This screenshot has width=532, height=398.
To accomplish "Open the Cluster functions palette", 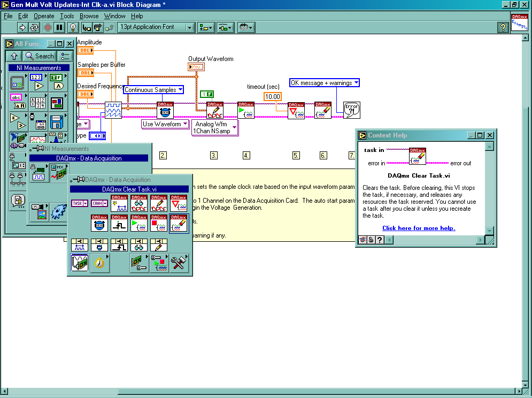I will coord(57,102).
